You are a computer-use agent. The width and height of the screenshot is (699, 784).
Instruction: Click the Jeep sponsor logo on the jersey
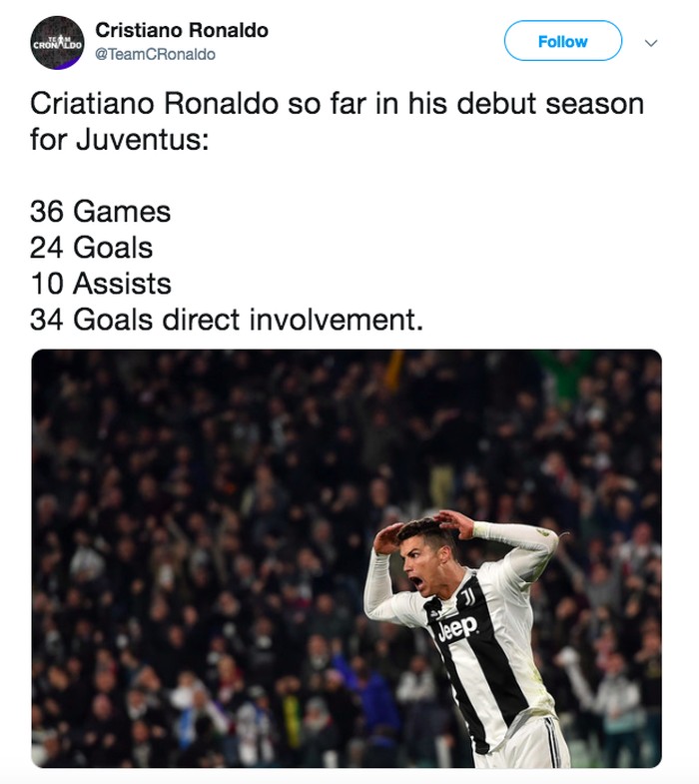[457, 627]
